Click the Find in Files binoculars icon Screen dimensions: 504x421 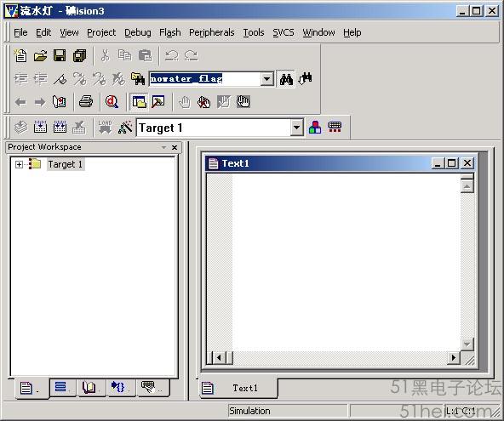[x=138, y=79]
